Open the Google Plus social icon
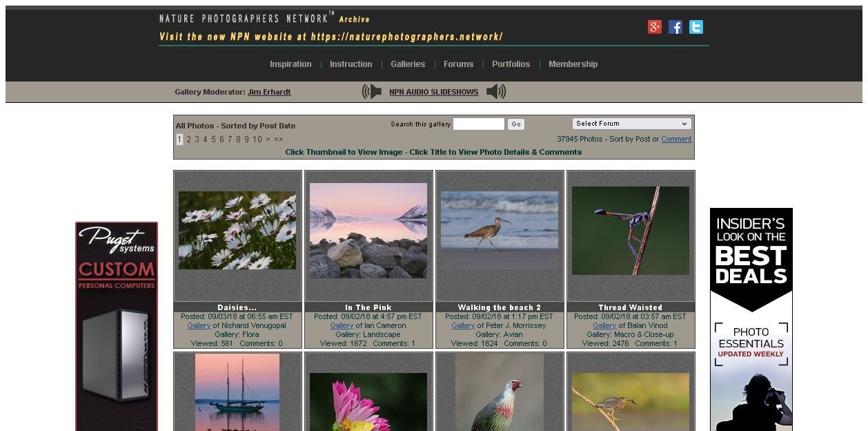 coord(654,27)
